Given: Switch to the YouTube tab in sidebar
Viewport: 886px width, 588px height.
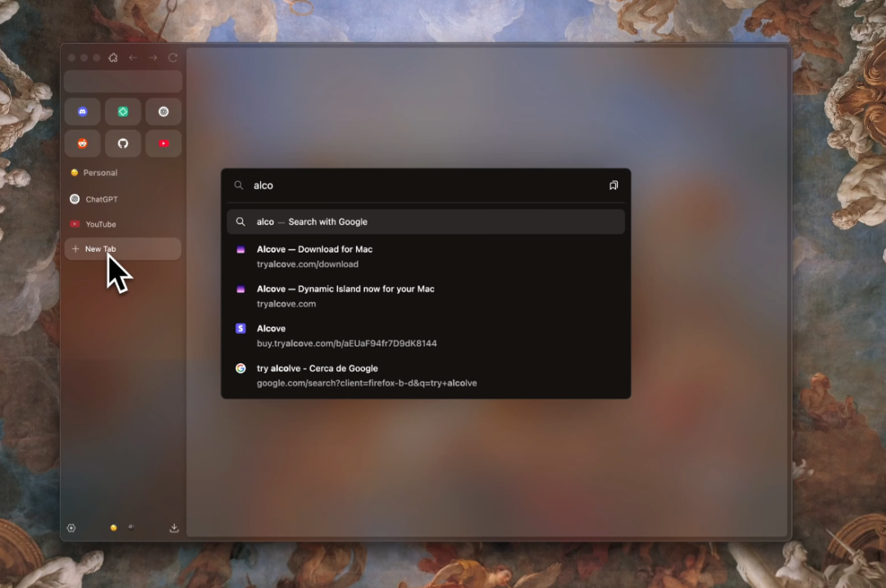Looking at the screenshot, I should pos(122,224).
